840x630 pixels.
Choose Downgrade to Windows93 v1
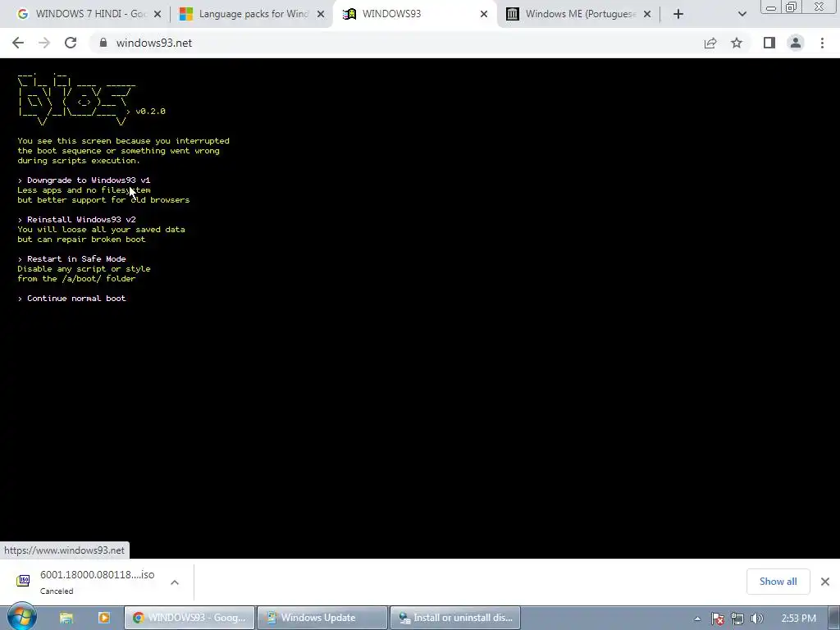84,180
